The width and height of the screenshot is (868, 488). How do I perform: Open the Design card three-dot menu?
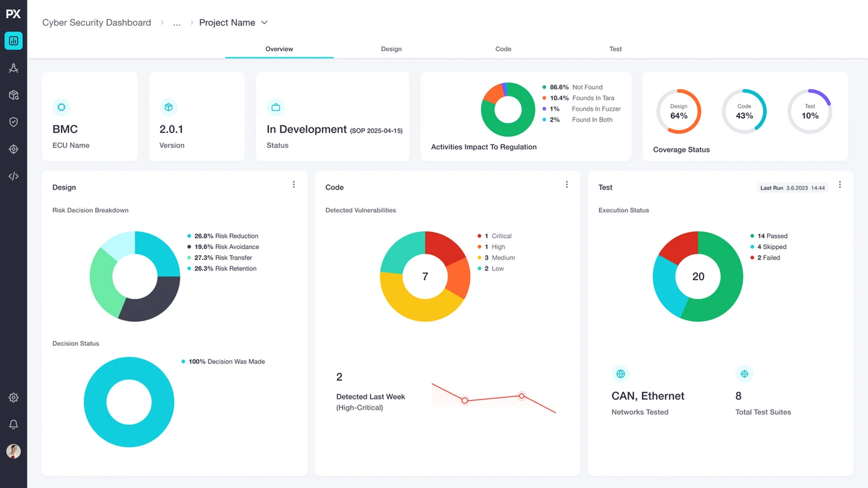click(294, 184)
